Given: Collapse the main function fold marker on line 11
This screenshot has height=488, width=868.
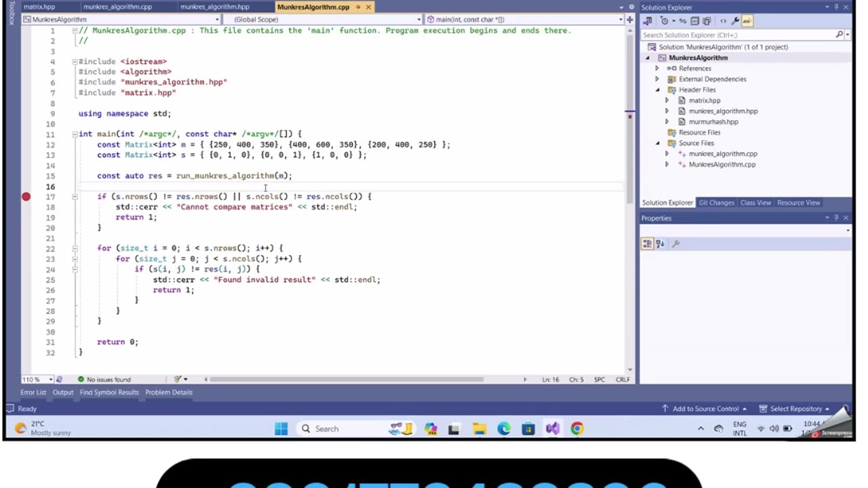Looking at the screenshot, I should point(75,134).
